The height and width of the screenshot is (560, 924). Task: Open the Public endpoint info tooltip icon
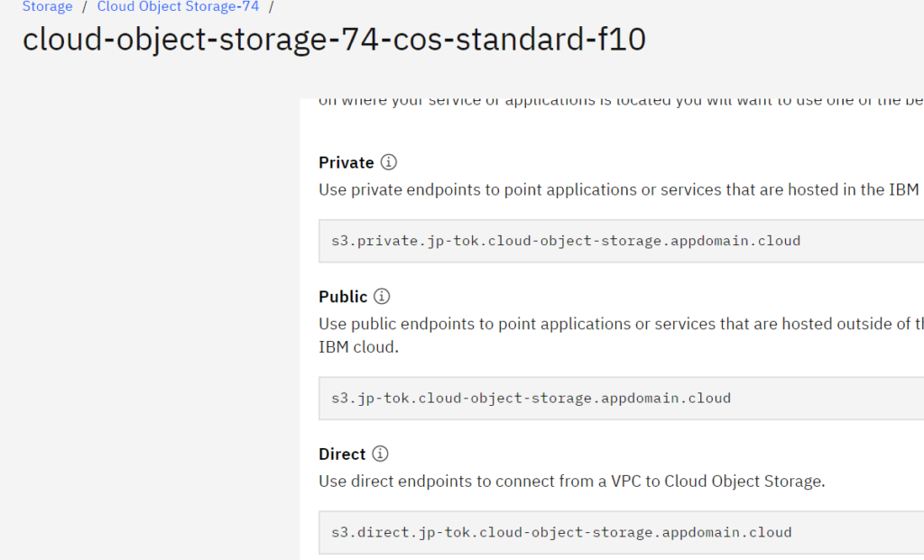[382, 296]
